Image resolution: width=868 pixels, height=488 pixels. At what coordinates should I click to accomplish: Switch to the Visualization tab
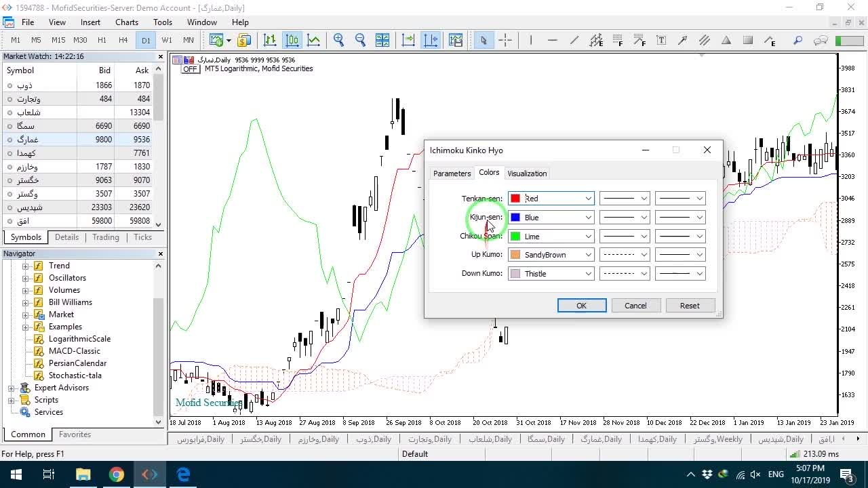[x=527, y=174]
